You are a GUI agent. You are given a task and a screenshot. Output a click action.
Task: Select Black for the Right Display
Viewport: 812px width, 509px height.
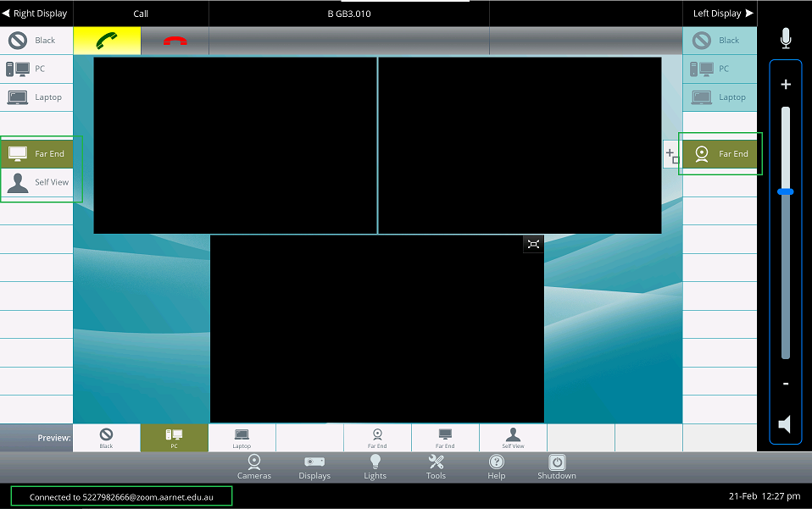coord(36,41)
